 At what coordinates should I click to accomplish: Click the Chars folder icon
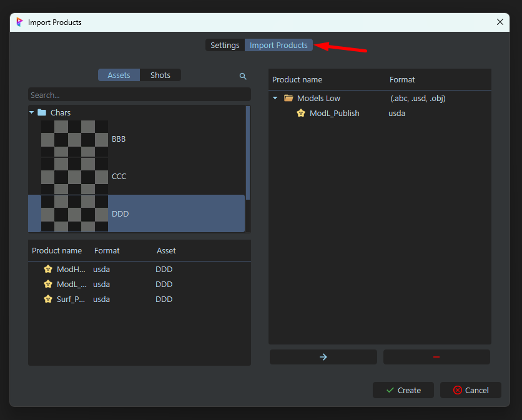click(x=42, y=112)
